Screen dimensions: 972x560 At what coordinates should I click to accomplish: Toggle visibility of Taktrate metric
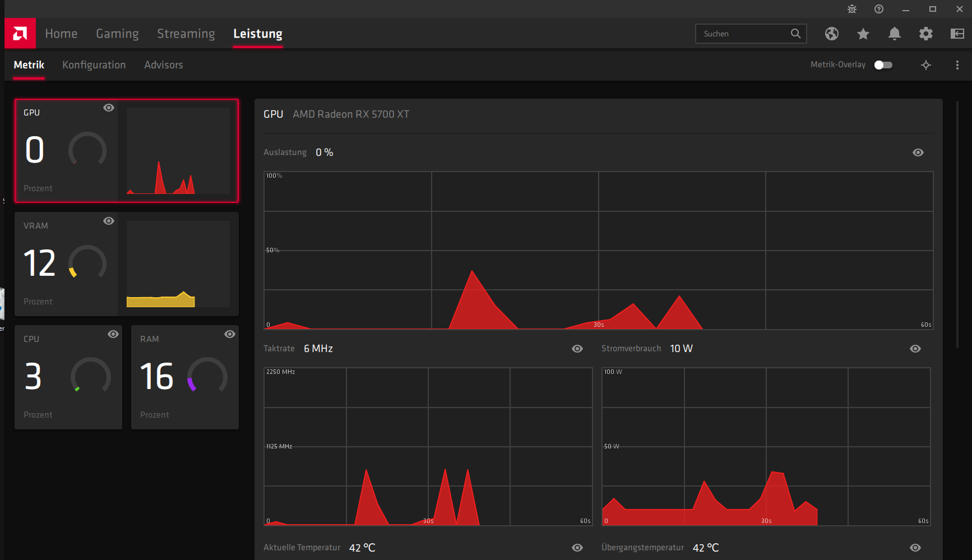[577, 349]
